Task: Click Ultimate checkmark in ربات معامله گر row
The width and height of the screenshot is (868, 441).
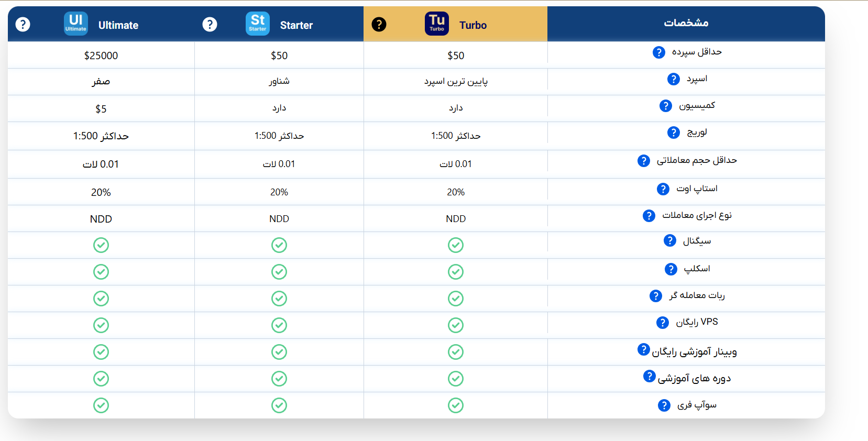Action: click(101, 299)
